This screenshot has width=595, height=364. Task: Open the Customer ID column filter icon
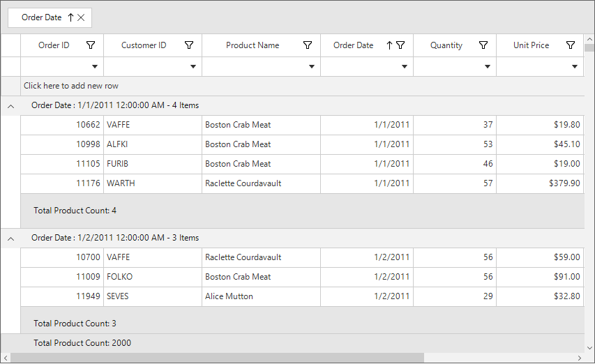189,45
